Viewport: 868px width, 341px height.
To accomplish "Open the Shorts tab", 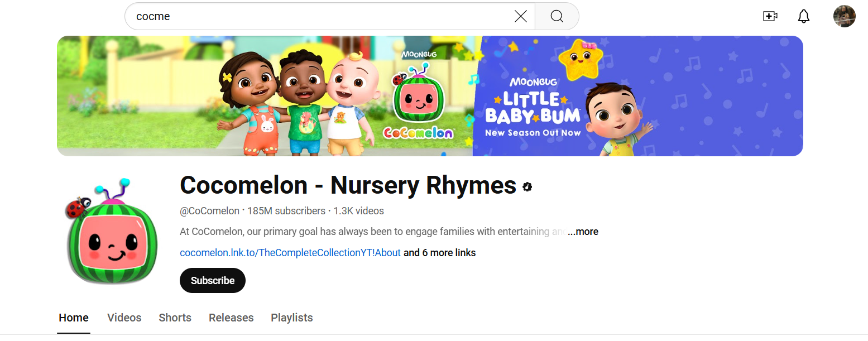I will click(x=175, y=318).
